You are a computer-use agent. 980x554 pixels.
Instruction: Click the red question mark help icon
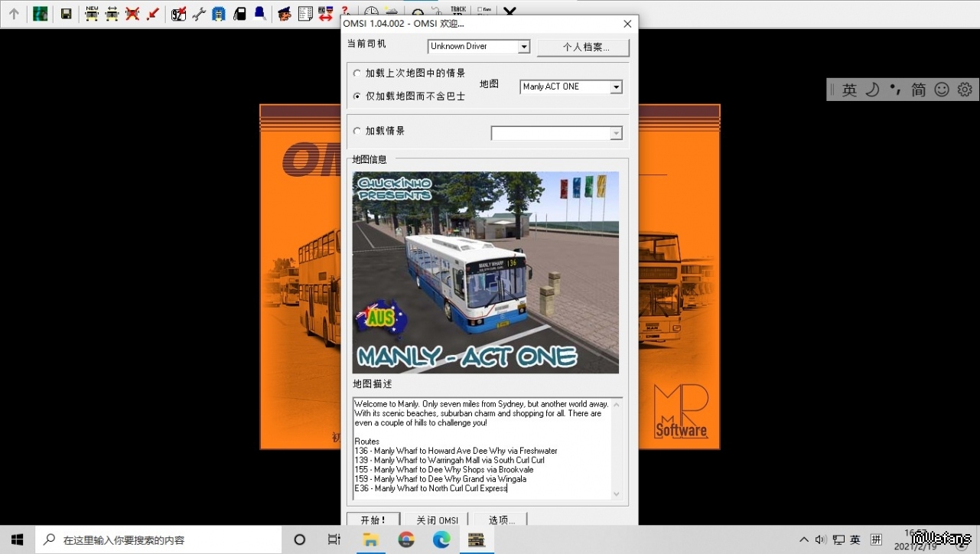click(344, 11)
